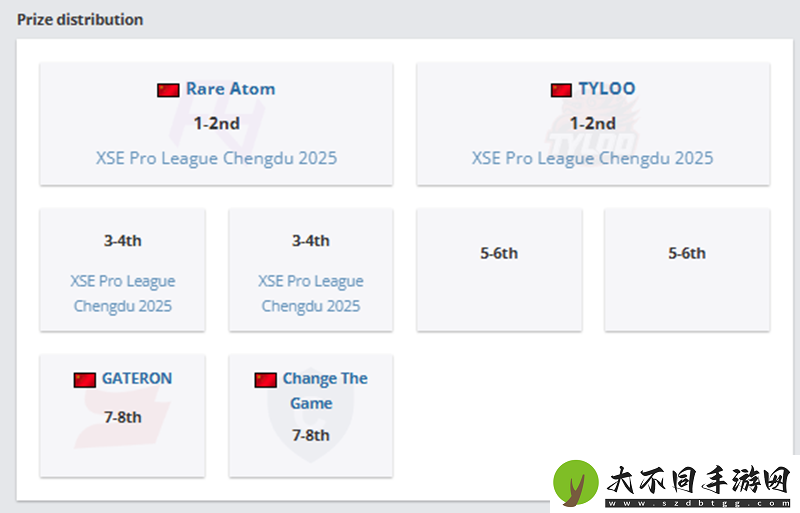Click the China flag beside TYLOO
800x513 pixels.
[561, 90]
